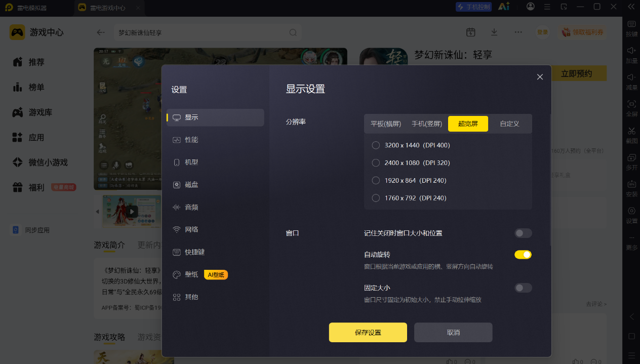Open the 榜单 rankings section
Viewport: 640px width, 364px height.
tap(29, 87)
